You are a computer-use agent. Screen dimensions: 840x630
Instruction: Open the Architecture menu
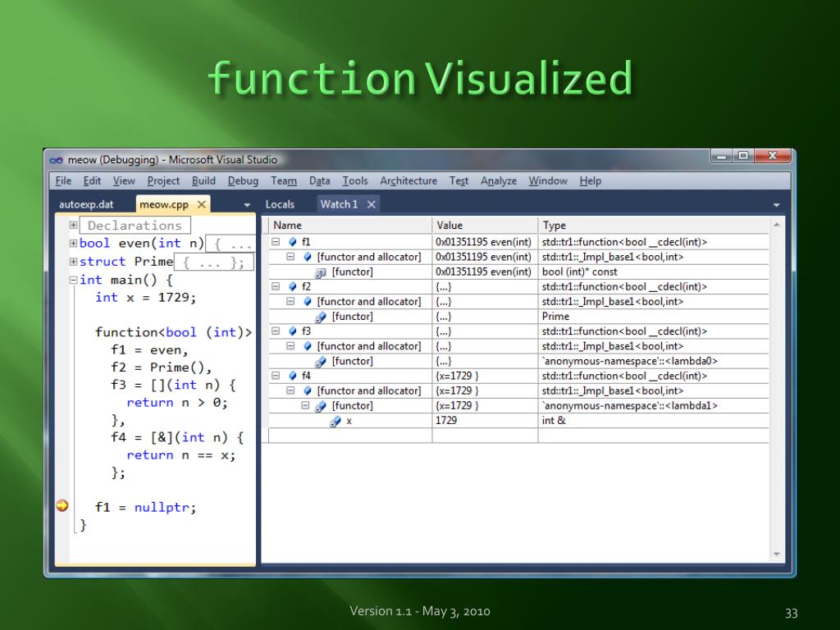[x=409, y=181]
